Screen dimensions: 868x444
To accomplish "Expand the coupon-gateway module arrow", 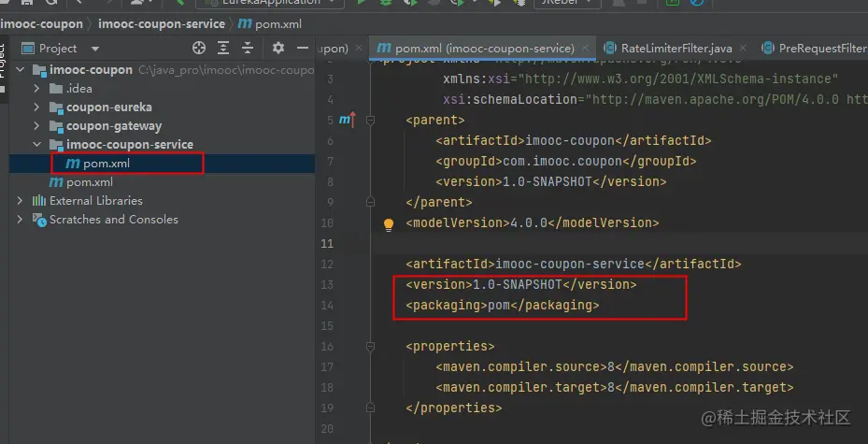I will pos(36,126).
